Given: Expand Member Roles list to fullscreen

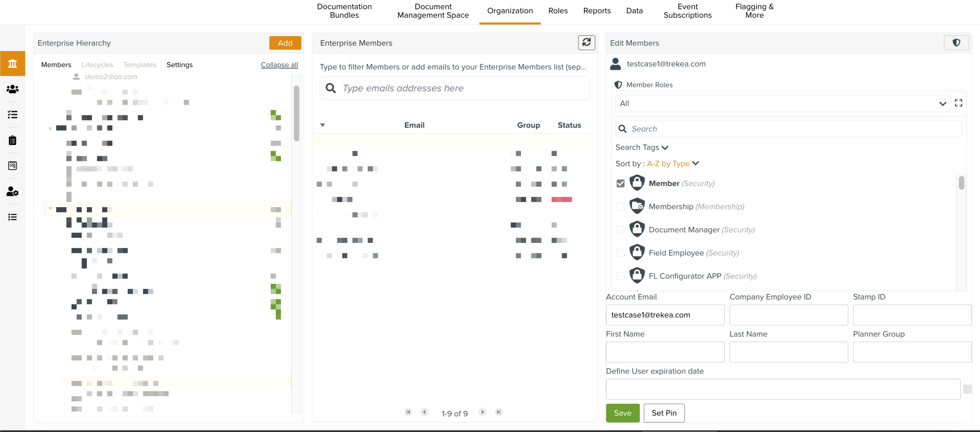Looking at the screenshot, I should click(x=958, y=103).
